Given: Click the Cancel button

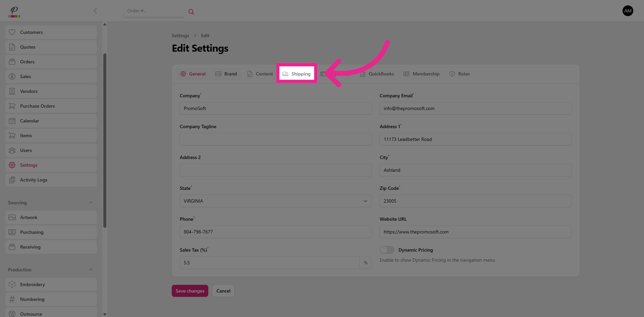Looking at the screenshot, I should (223, 291).
